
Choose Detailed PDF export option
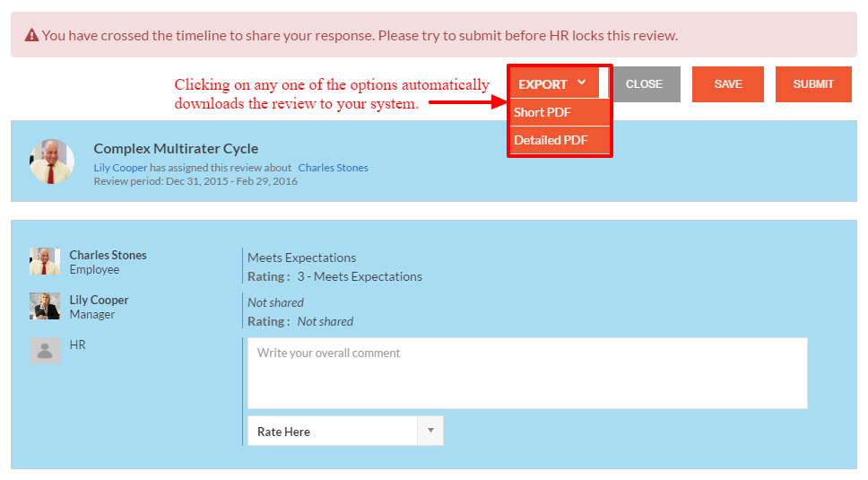click(x=560, y=141)
